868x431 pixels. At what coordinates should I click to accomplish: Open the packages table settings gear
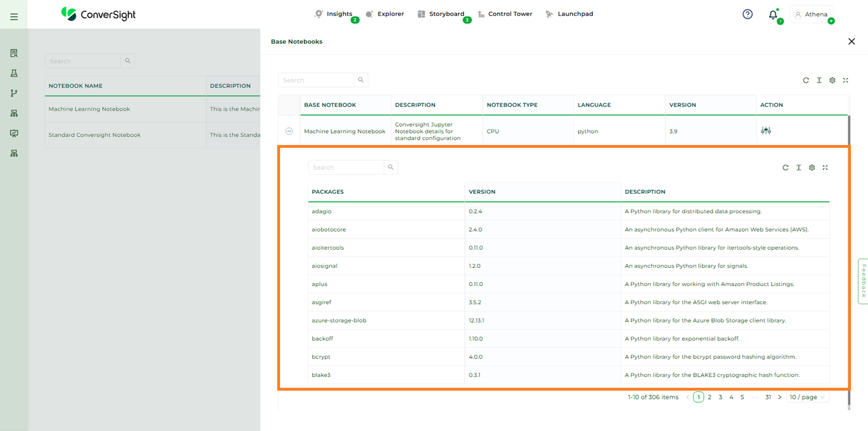click(812, 168)
